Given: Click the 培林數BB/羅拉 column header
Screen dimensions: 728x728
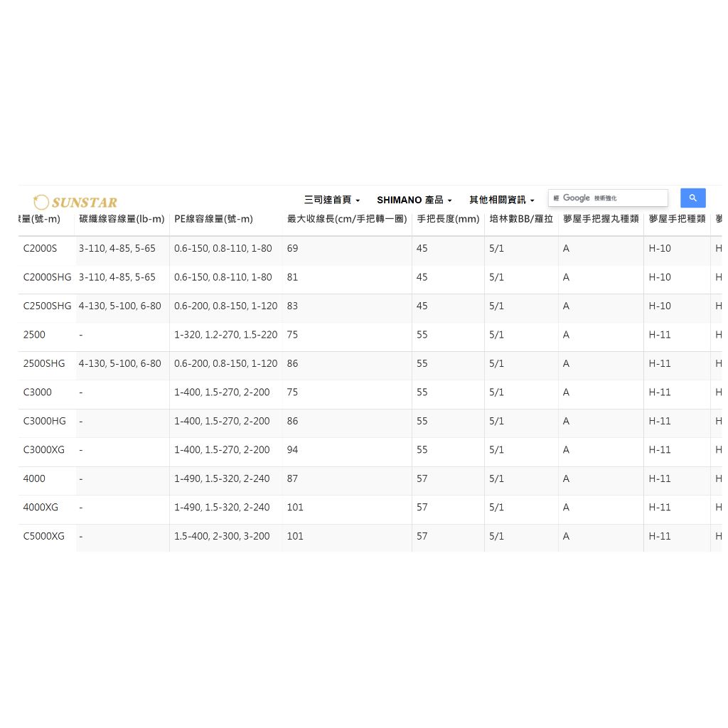Looking at the screenshot, I should [521, 219].
